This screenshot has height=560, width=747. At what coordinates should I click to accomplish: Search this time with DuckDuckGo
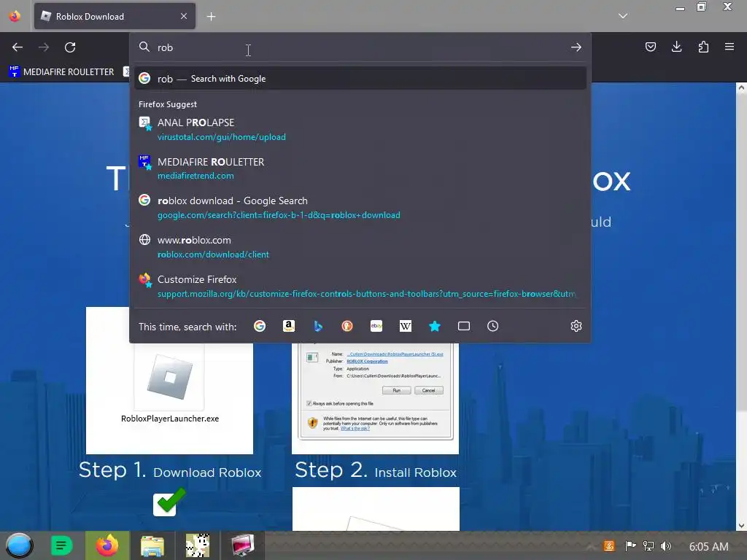tap(347, 326)
